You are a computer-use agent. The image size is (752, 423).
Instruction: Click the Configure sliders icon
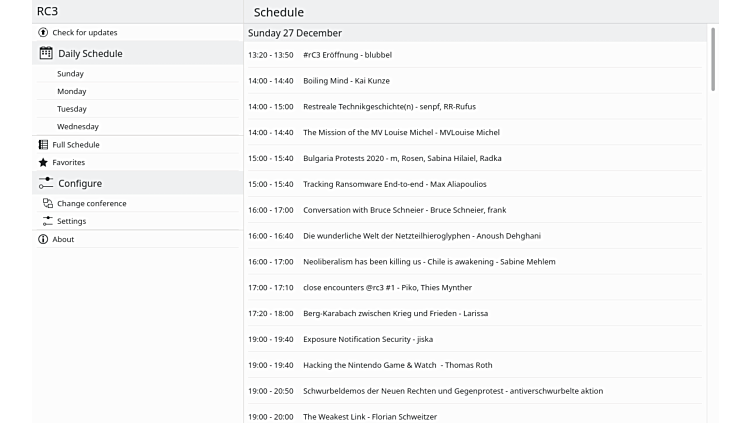(46, 183)
